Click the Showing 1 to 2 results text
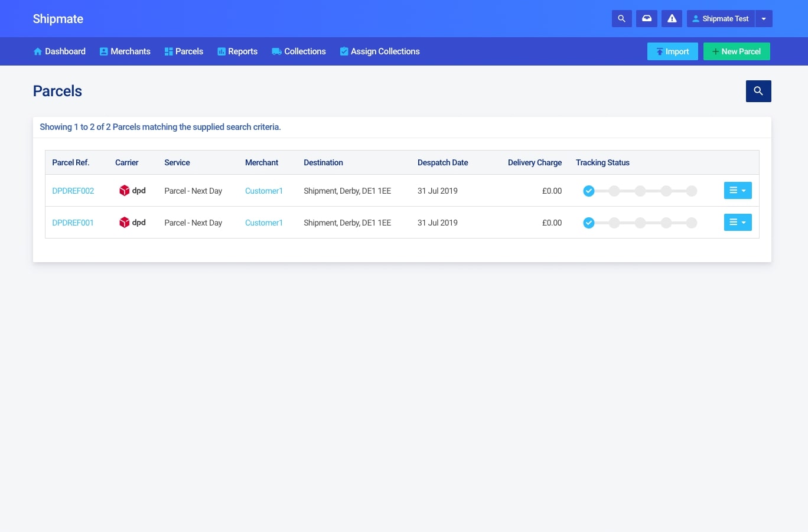This screenshot has height=532, width=808. [160, 127]
